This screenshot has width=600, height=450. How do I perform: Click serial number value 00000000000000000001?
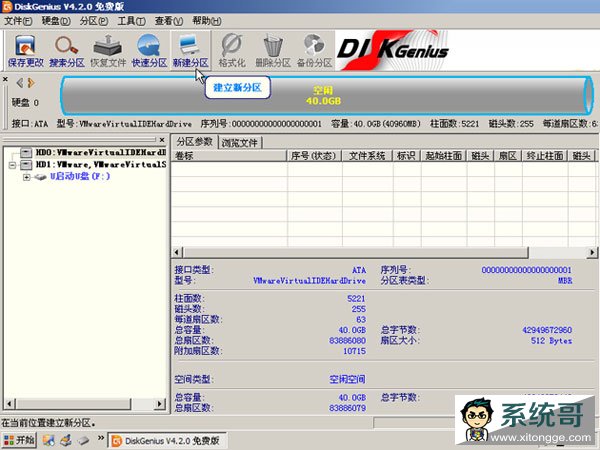pos(526,270)
